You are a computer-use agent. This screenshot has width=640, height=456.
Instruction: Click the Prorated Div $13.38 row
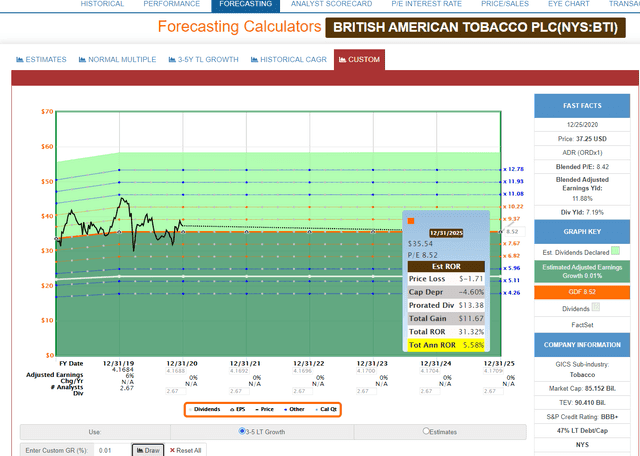point(446,305)
